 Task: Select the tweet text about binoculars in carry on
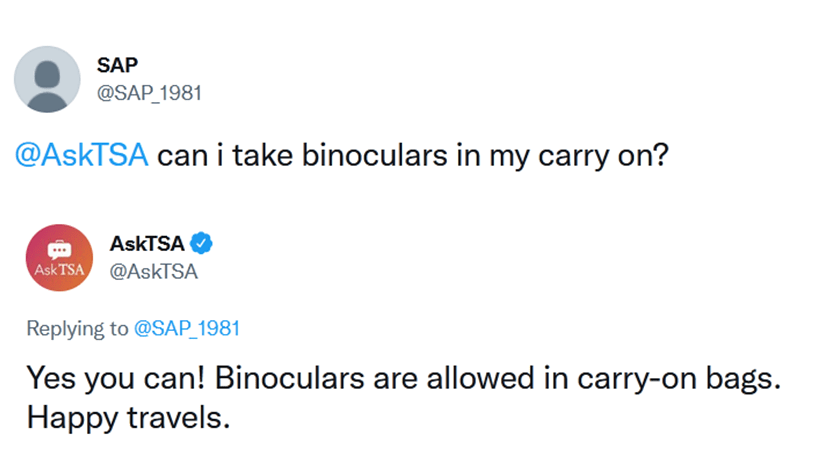pyautogui.click(x=341, y=155)
